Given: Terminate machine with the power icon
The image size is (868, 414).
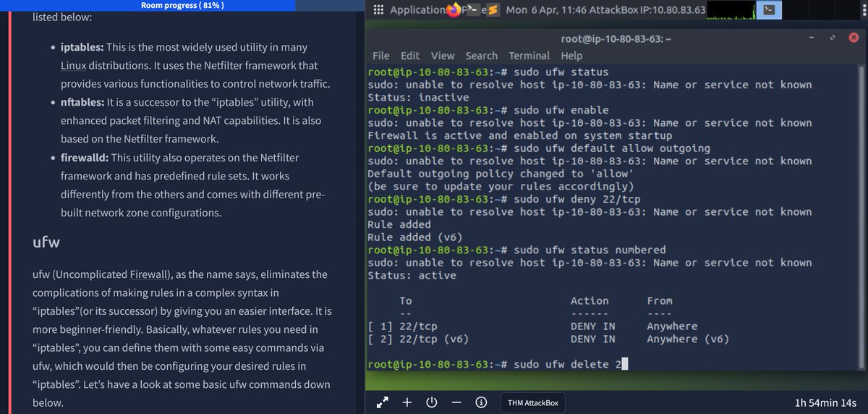Looking at the screenshot, I should point(432,402).
